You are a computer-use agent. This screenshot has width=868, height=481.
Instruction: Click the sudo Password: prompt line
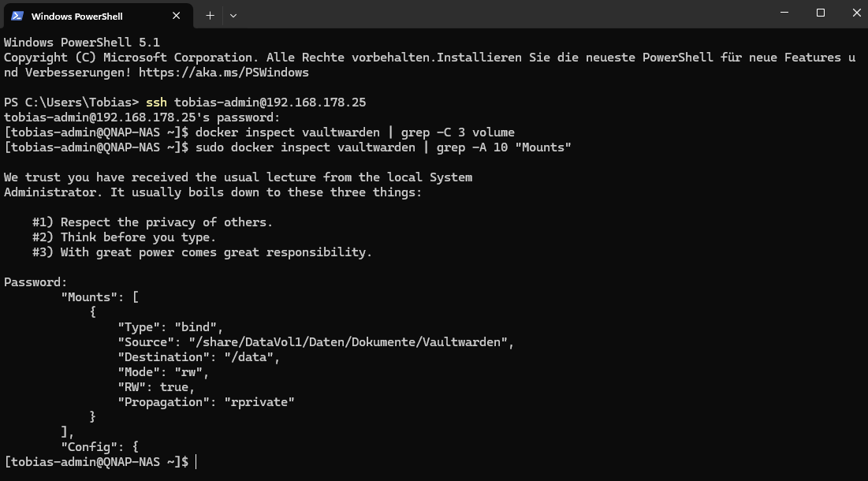[x=35, y=282]
